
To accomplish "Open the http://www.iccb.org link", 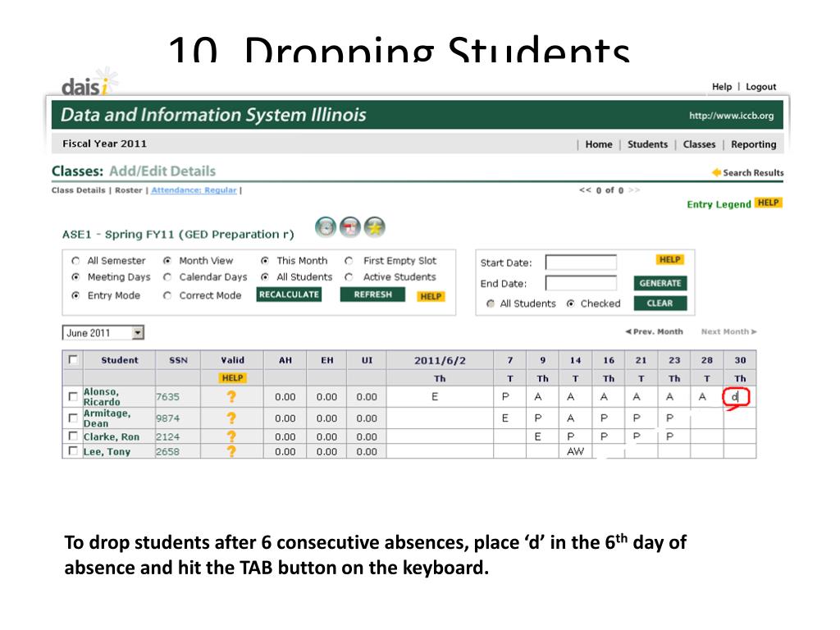I will click(x=731, y=116).
